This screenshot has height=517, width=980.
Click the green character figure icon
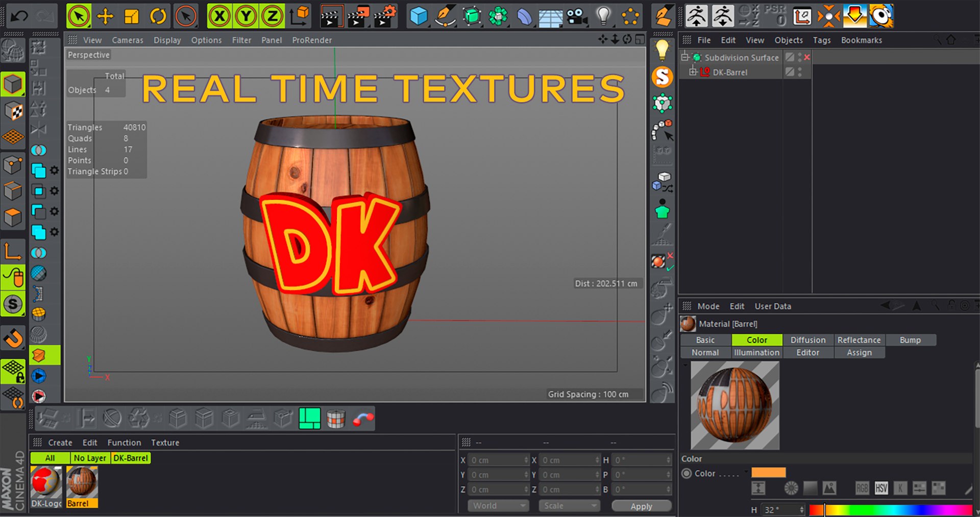[663, 209]
